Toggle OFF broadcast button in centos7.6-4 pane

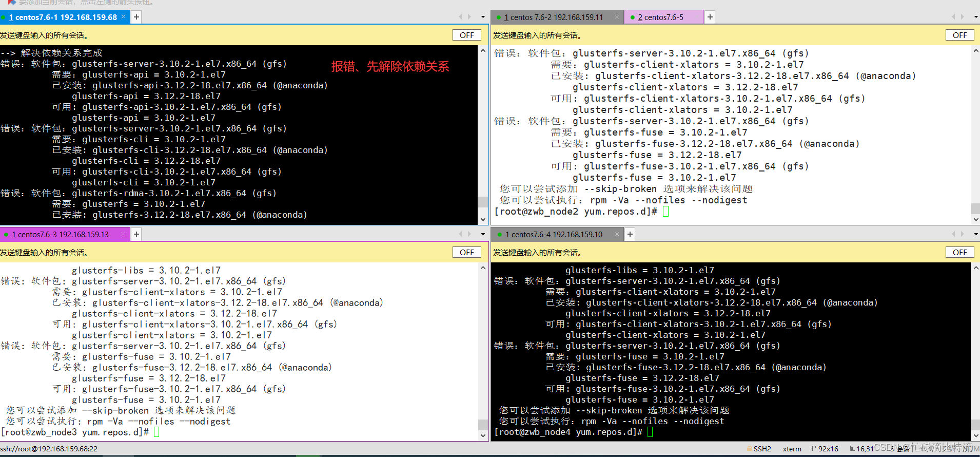(960, 252)
